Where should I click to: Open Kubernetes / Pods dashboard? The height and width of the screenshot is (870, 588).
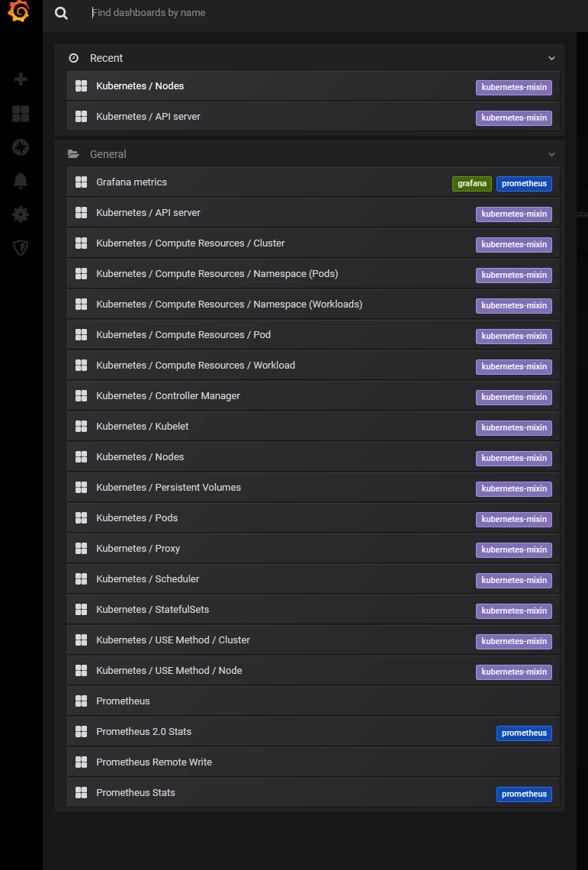[313, 517]
